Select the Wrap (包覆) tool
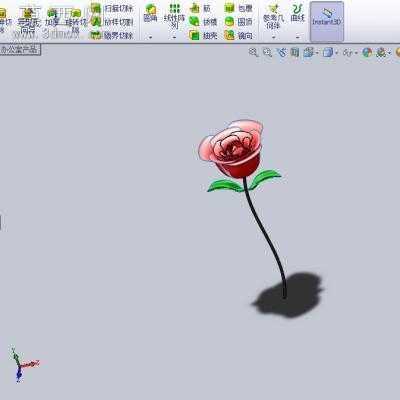 [238, 8]
